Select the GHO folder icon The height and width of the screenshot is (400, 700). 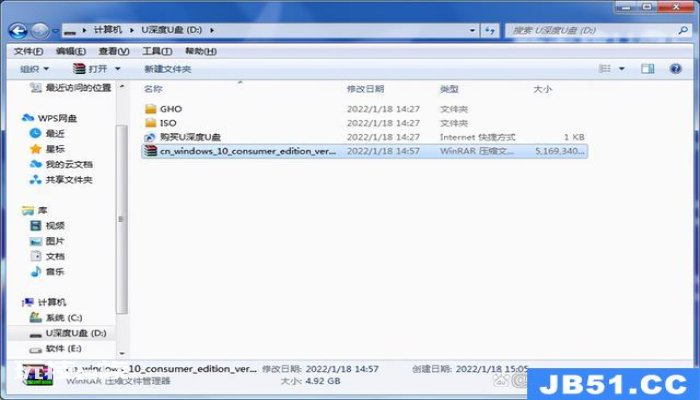(151, 109)
